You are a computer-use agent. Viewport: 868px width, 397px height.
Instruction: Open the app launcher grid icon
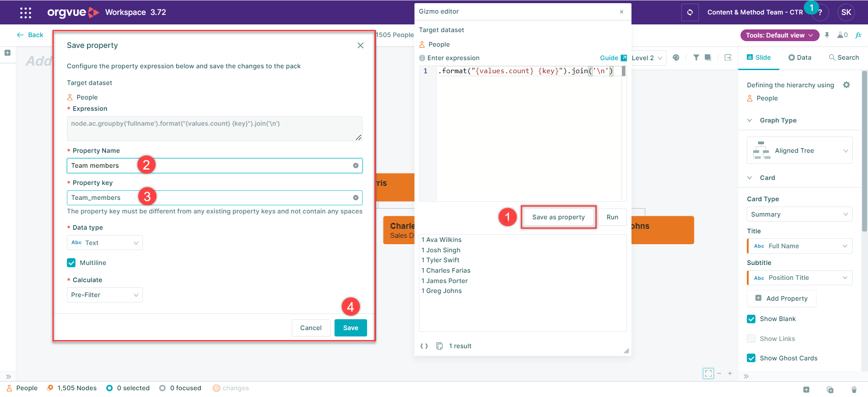[26, 13]
